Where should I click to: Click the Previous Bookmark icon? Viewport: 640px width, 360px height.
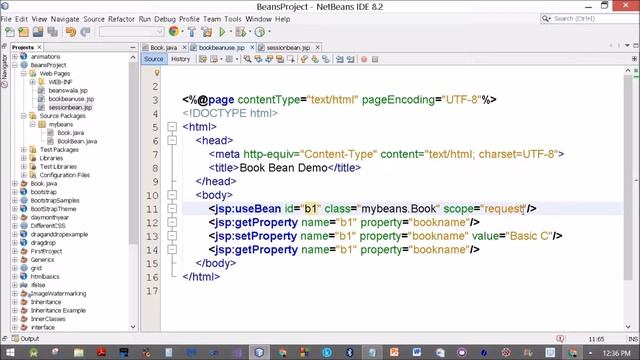tap(304, 59)
